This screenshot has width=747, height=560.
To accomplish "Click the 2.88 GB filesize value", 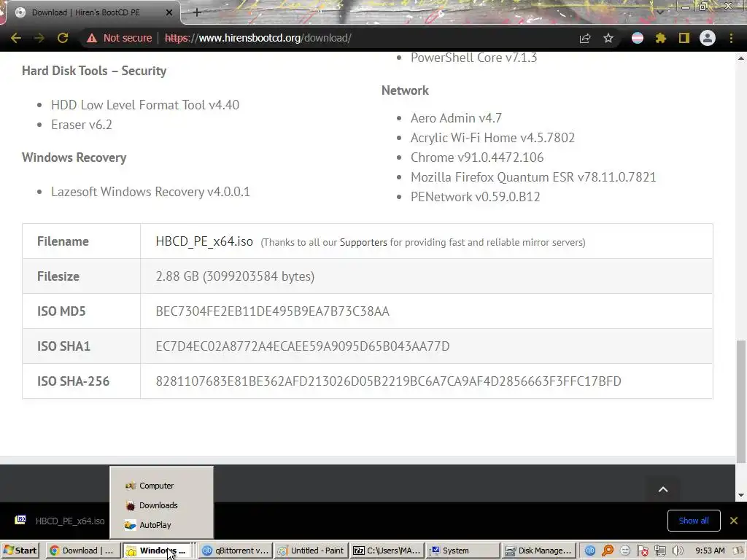I will (x=235, y=276).
